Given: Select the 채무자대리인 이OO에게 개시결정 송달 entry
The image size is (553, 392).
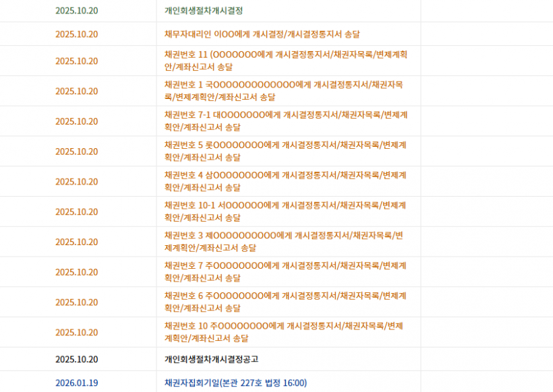Looking at the screenshot, I should click(262, 34).
